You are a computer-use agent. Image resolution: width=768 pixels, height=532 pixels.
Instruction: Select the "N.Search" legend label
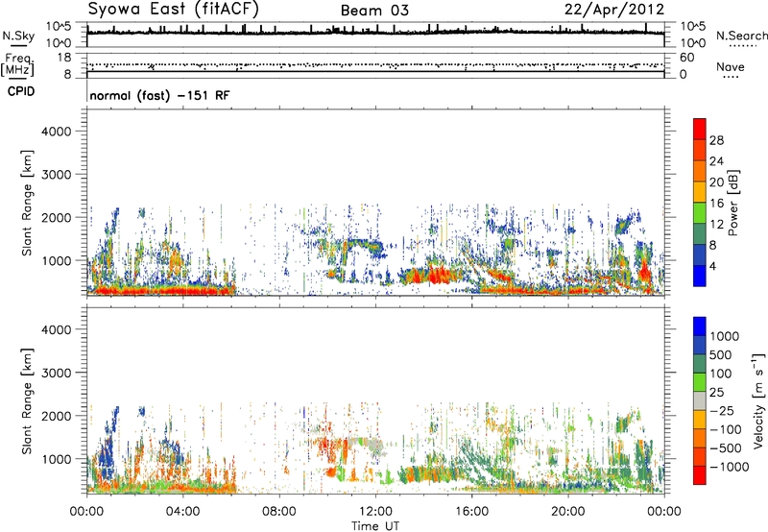click(x=741, y=36)
